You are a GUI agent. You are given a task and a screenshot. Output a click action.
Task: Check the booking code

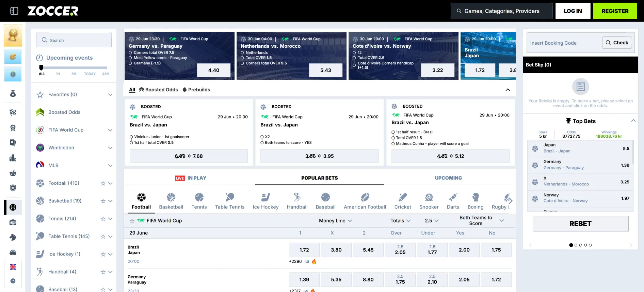click(617, 43)
